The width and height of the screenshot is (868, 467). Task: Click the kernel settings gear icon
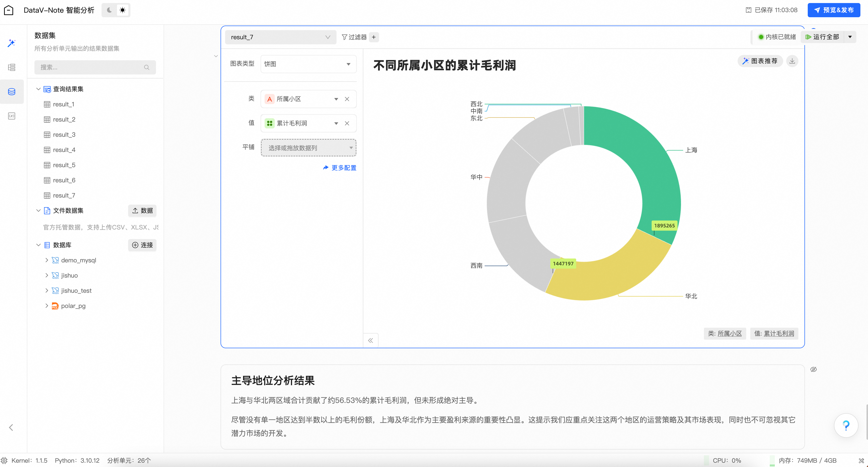point(4,460)
